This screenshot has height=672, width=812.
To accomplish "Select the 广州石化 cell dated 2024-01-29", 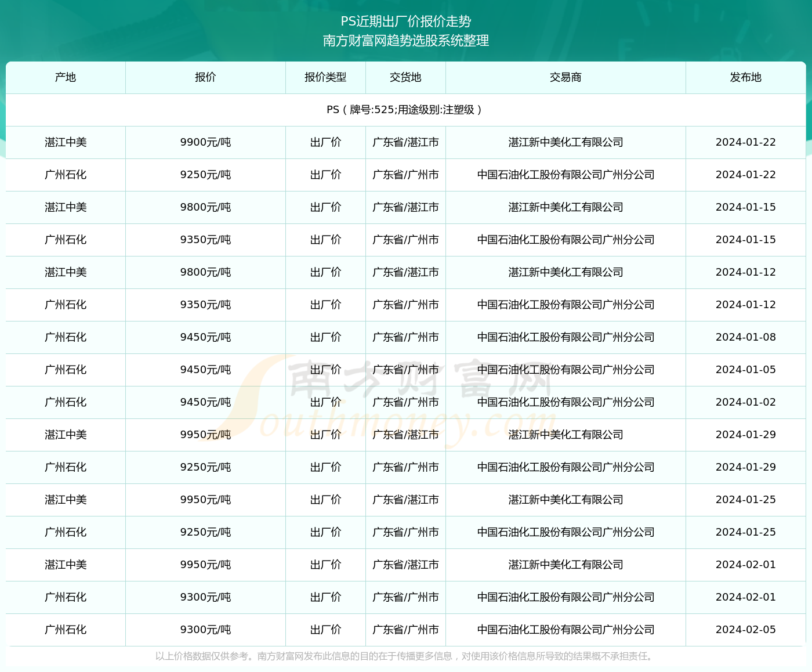I will pos(65,467).
